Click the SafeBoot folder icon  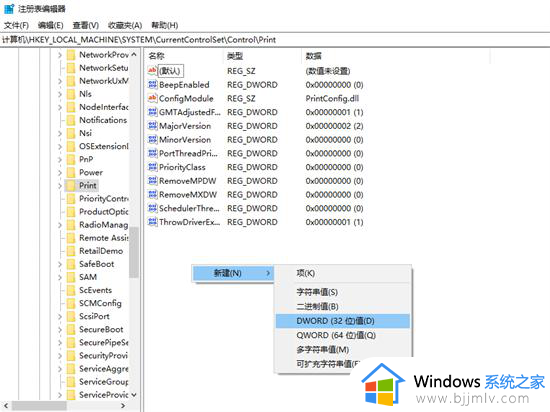point(71,264)
